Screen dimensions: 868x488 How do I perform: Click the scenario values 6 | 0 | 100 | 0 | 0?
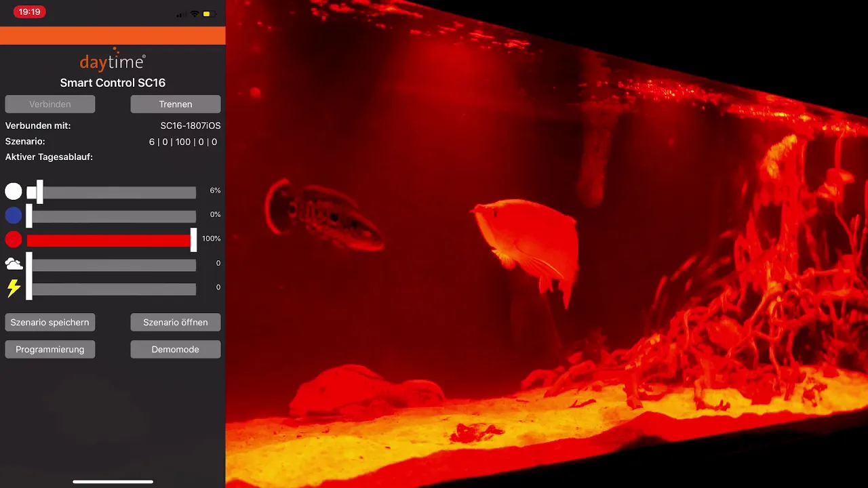pos(183,142)
